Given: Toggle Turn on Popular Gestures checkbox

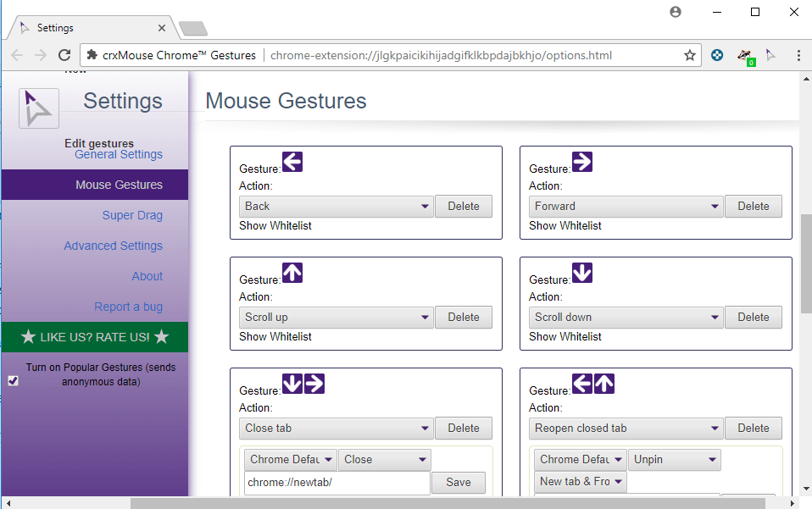Looking at the screenshot, I should [13, 381].
